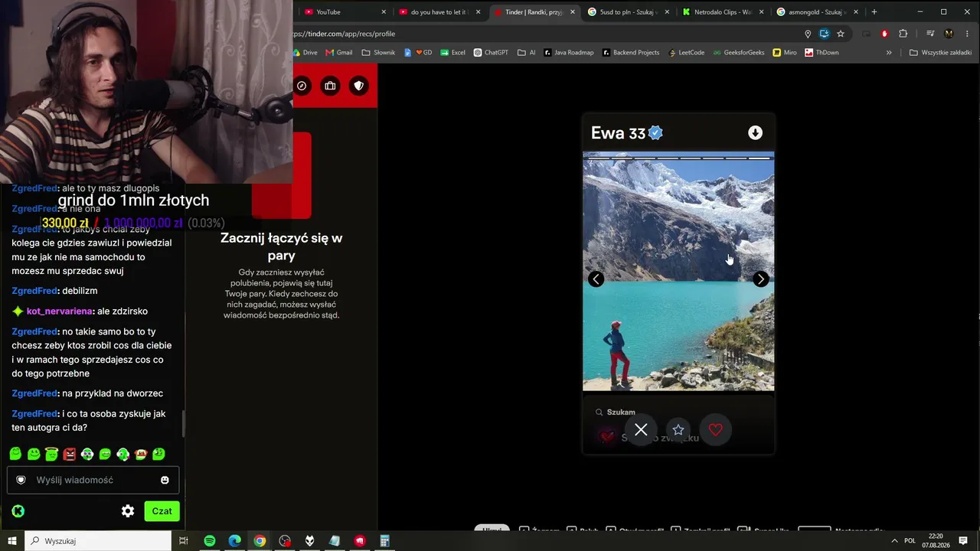Screen dimensions: 980x551
Task: Pick the angry red emote
Action: click(70, 454)
